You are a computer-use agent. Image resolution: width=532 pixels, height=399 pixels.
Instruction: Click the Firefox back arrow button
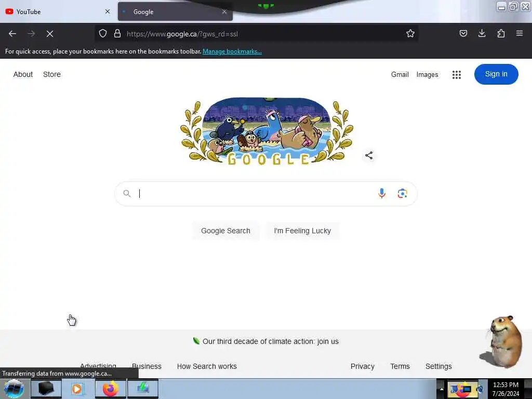[12, 34]
